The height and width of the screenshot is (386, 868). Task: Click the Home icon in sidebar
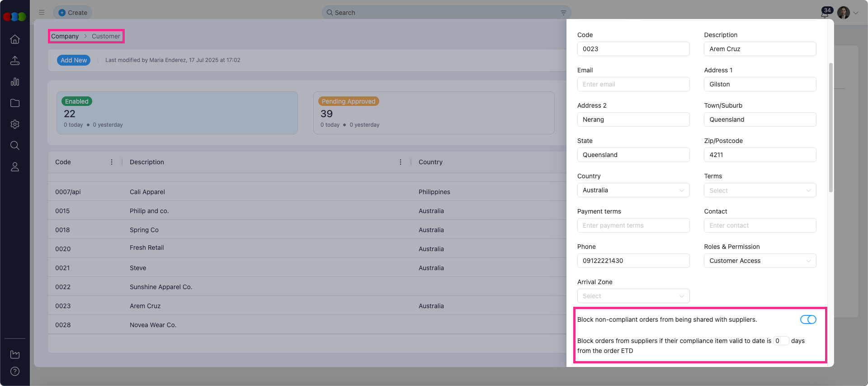coord(15,39)
